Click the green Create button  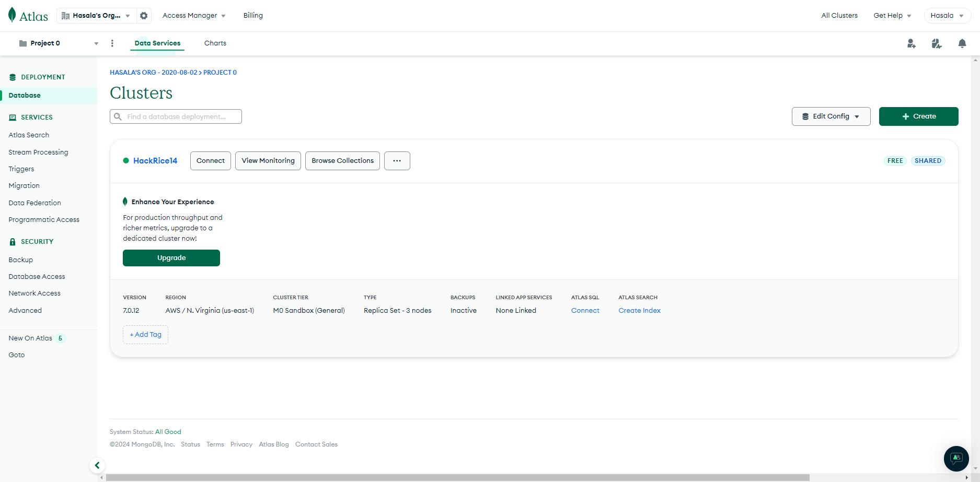pos(919,116)
